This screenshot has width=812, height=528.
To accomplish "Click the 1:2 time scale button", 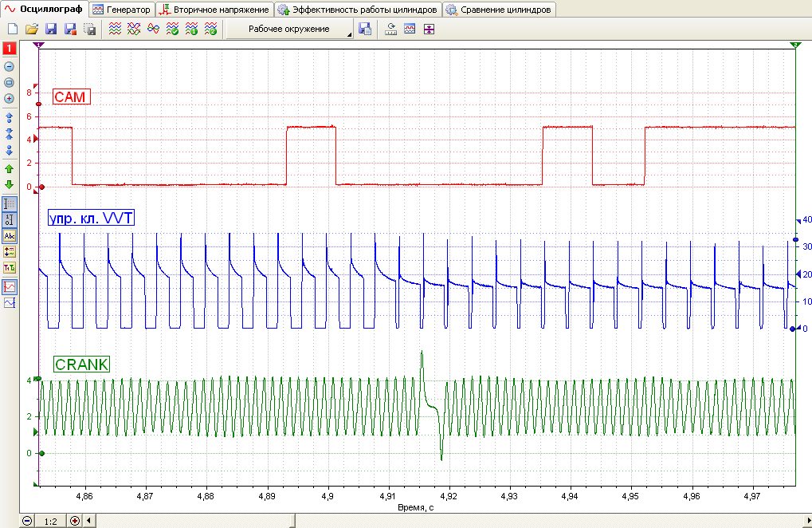I will pyautogui.click(x=51, y=522).
